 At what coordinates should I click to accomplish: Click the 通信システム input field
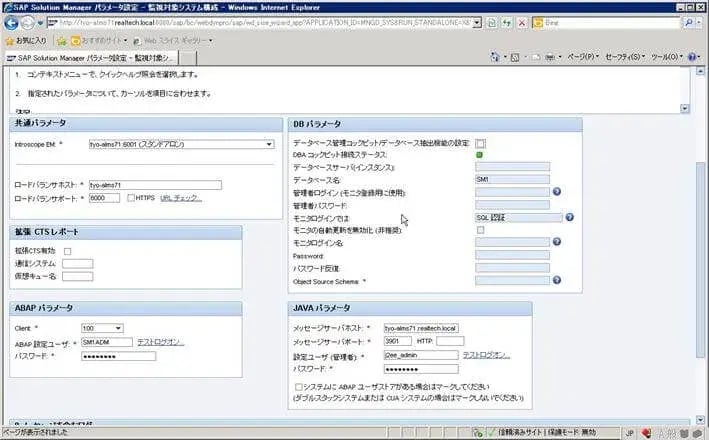tap(78, 264)
